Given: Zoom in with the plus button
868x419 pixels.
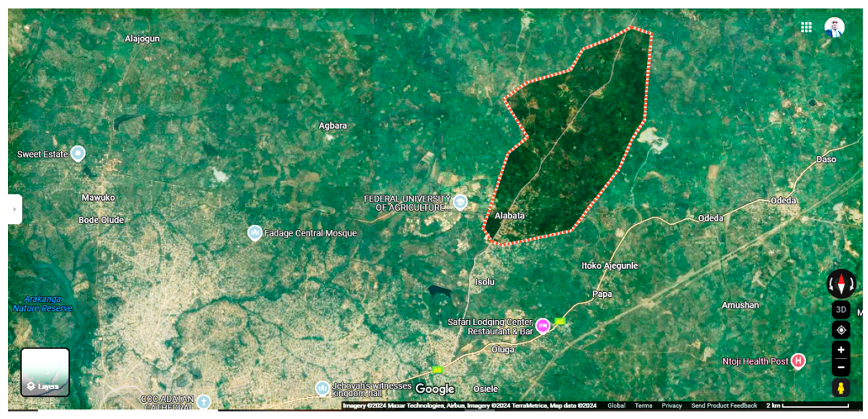Looking at the screenshot, I should coord(841,350).
